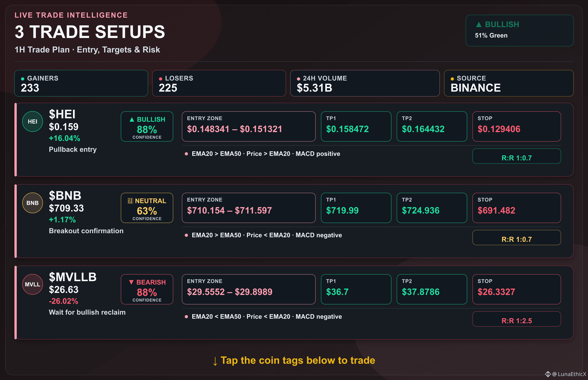Click the 'Pullback entry' note

pyautogui.click(x=73, y=149)
